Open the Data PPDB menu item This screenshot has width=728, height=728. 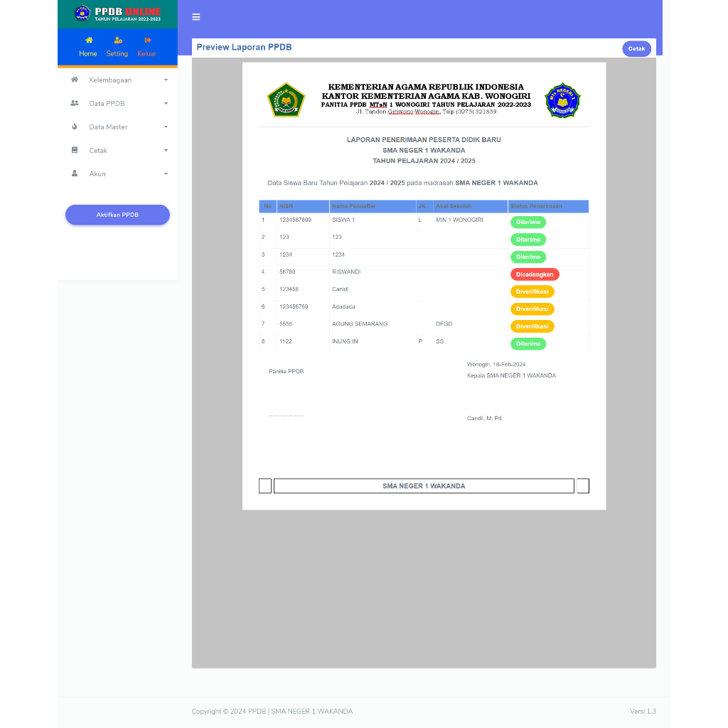coord(117,104)
